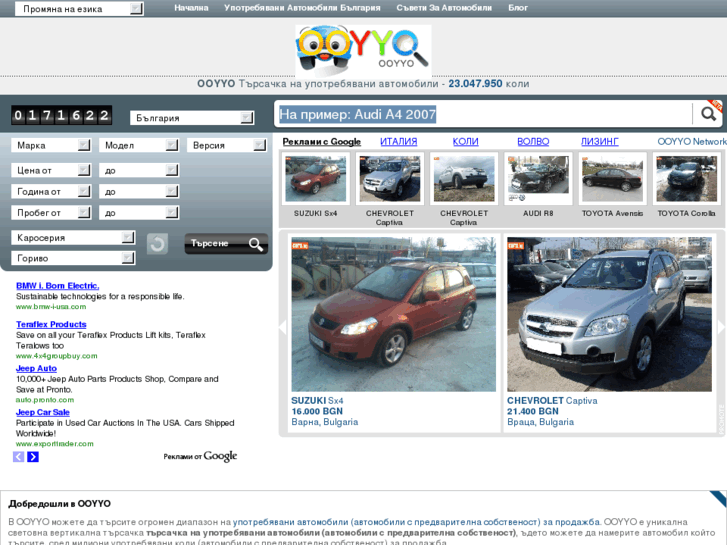Open the Блог menu item

(518, 8)
